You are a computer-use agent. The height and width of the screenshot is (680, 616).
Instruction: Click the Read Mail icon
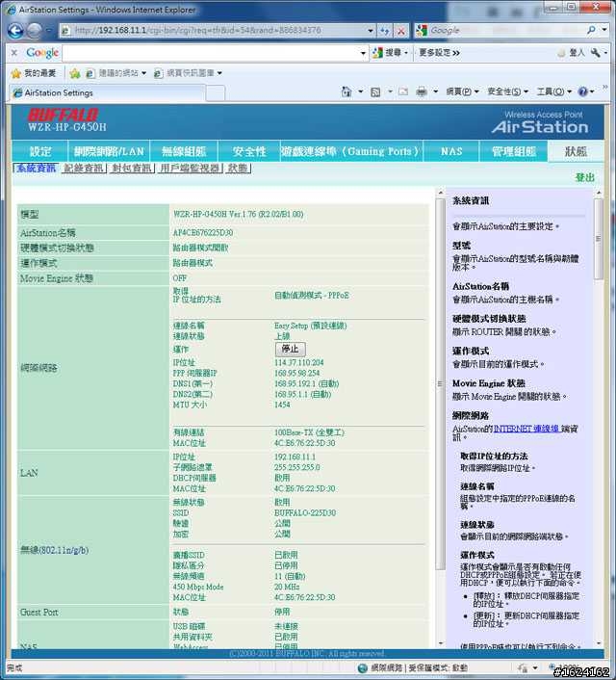pyautogui.click(x=403, y=92)
